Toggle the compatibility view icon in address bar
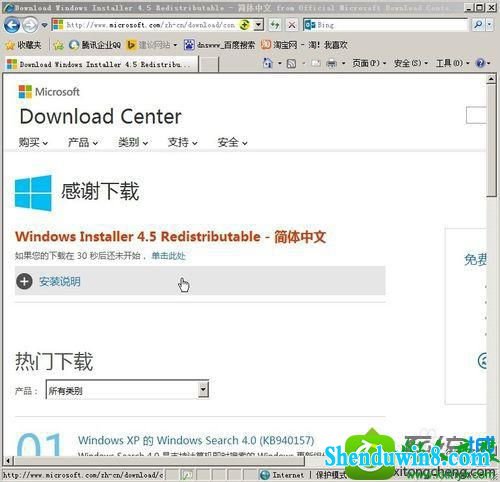 click(245, 25)
